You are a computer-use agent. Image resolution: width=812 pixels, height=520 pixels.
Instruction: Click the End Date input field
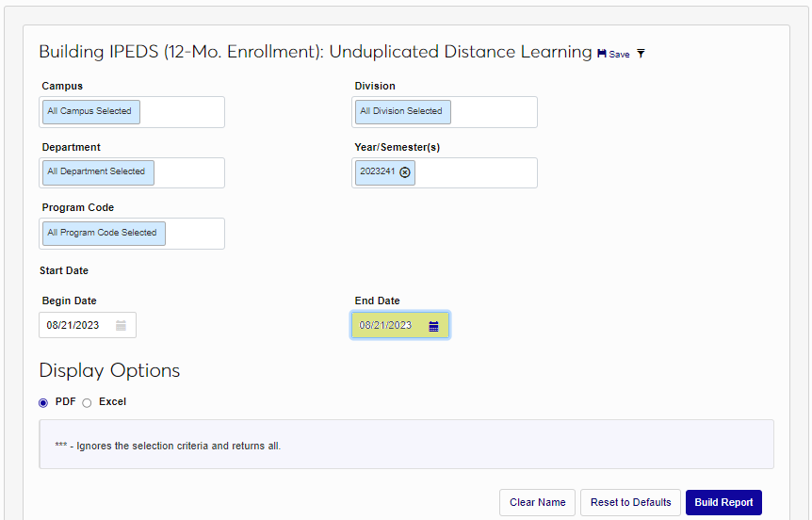tap(400, 325)
